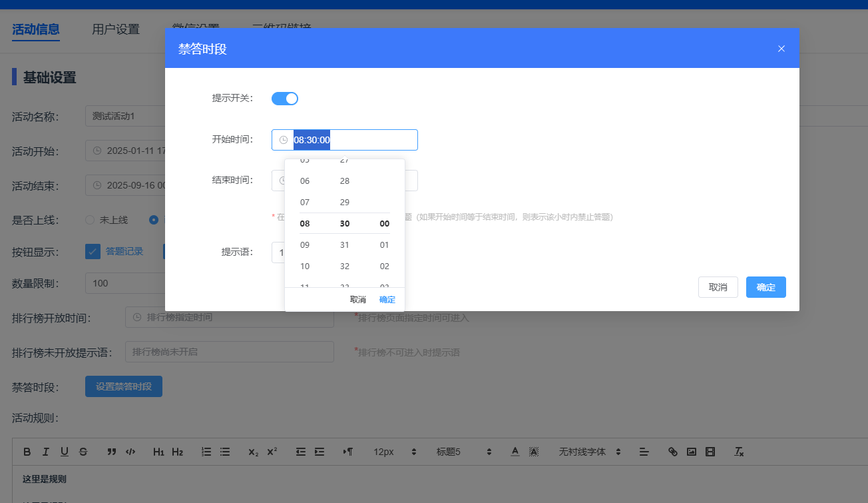
Task: Uncheck the 答题记录 checkbox
Action: [x=93, y=251]
